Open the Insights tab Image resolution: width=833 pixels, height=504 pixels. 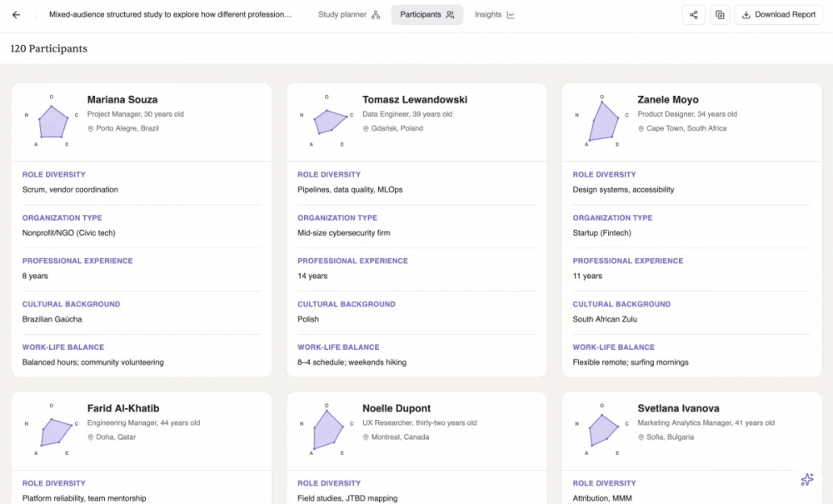pyautogui.click(x=494, y=15)
